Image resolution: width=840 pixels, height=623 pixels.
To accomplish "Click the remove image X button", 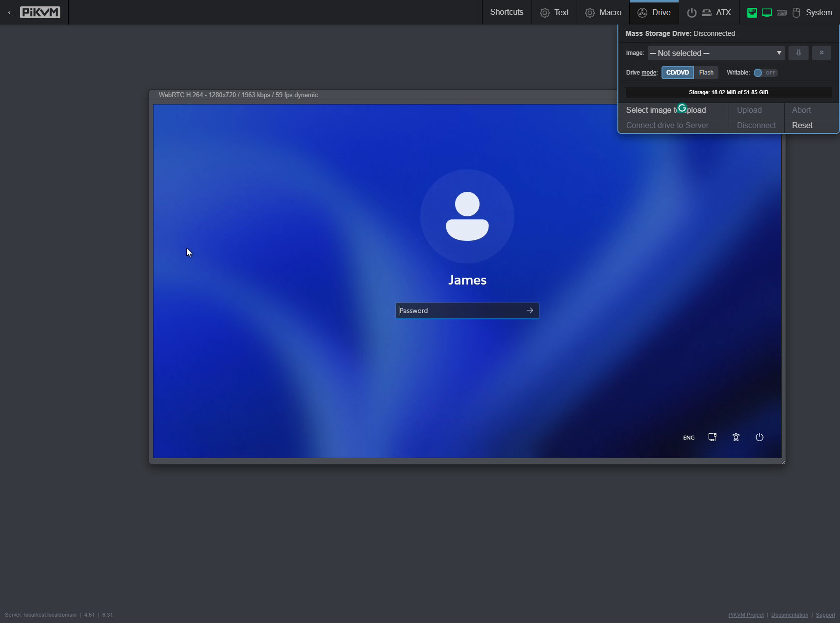I will (x=821, y=53).
